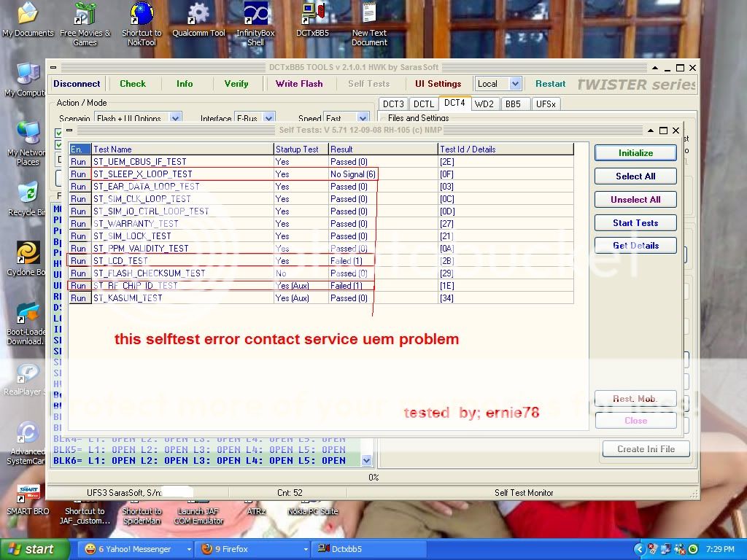Switch to the UFSx tab

[x=546, y=104]
